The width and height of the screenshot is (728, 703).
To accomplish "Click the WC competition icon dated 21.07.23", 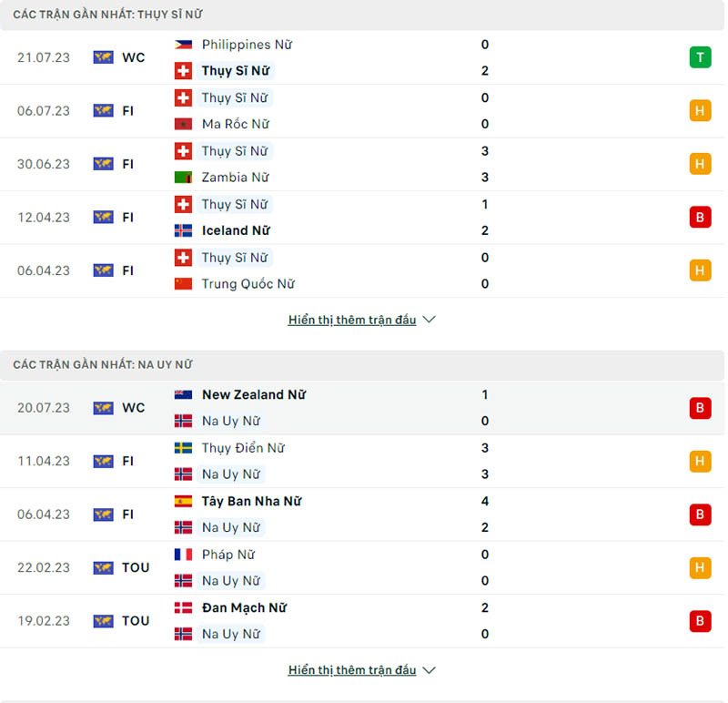I will click(103, 57).
